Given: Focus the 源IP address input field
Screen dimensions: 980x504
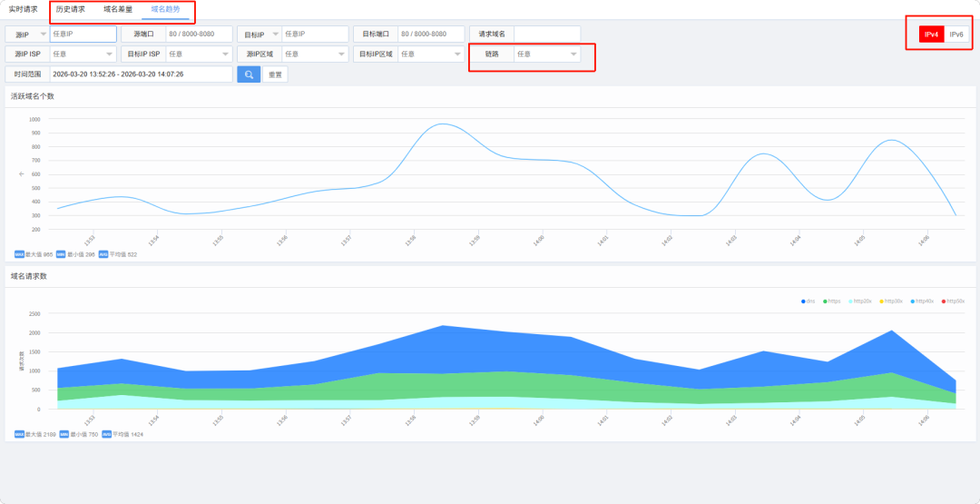Looking at the screenshot, I should click(x=83, y=35).
